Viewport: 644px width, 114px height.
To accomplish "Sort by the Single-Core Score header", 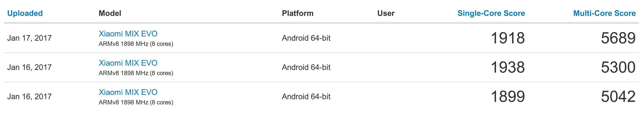I will coord(491,13).
